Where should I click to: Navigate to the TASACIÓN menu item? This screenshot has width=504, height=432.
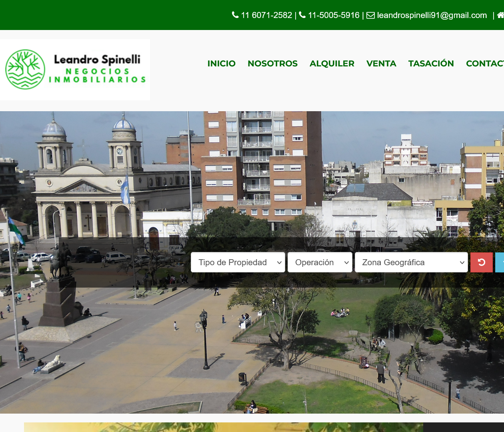[431, 64]
